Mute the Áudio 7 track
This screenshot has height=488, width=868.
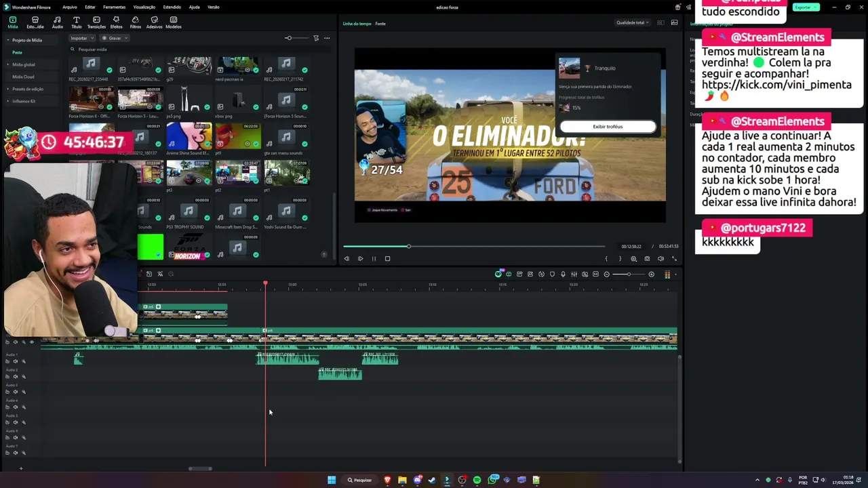pyautogui.click(x=15, y=453)
